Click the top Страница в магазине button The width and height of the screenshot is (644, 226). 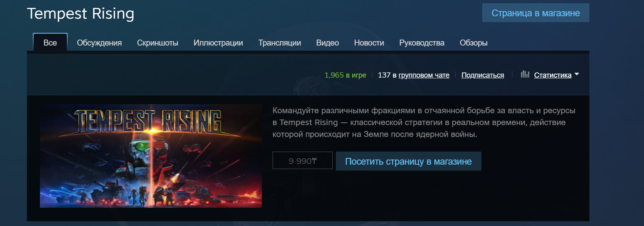tap(536, 13)
